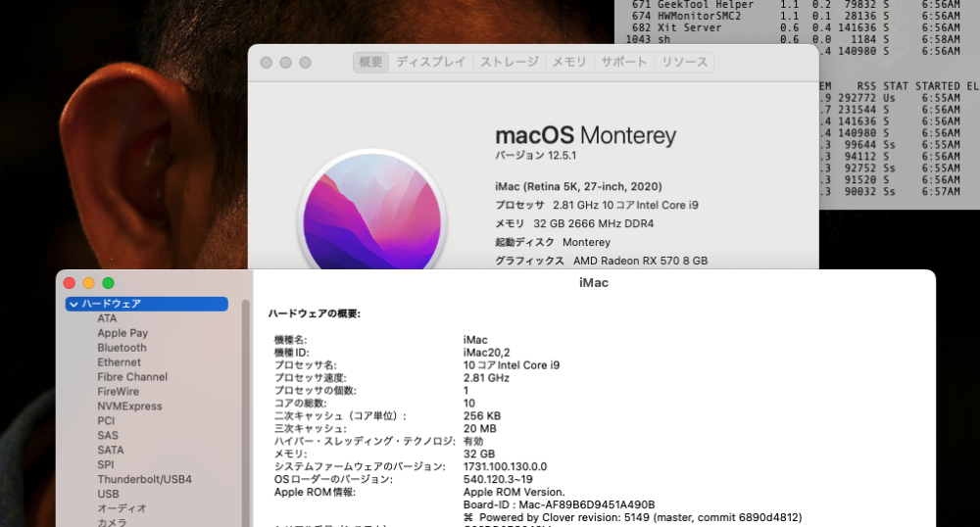
Task: Click the バージョン 12.5.1 version text
Action: (536, 156)
